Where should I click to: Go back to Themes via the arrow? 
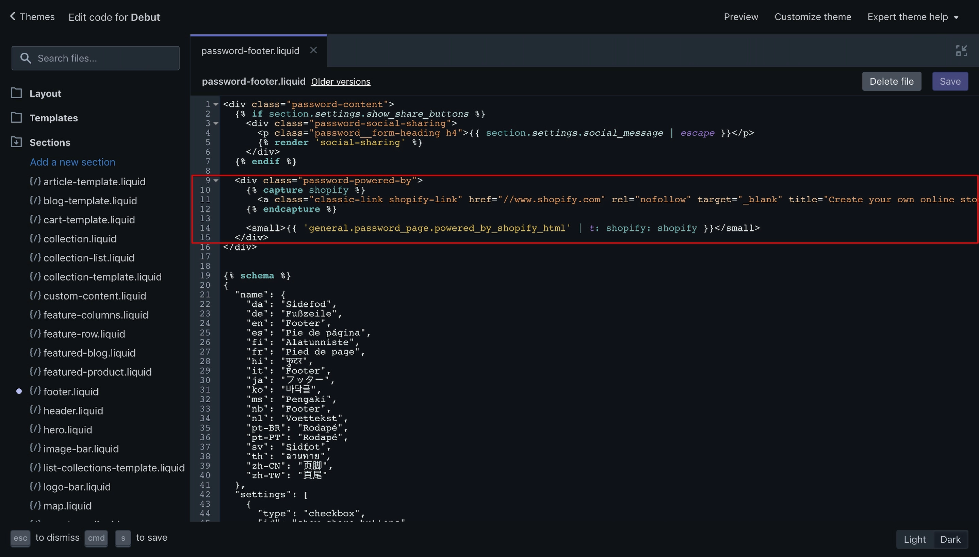pos(13,16)
